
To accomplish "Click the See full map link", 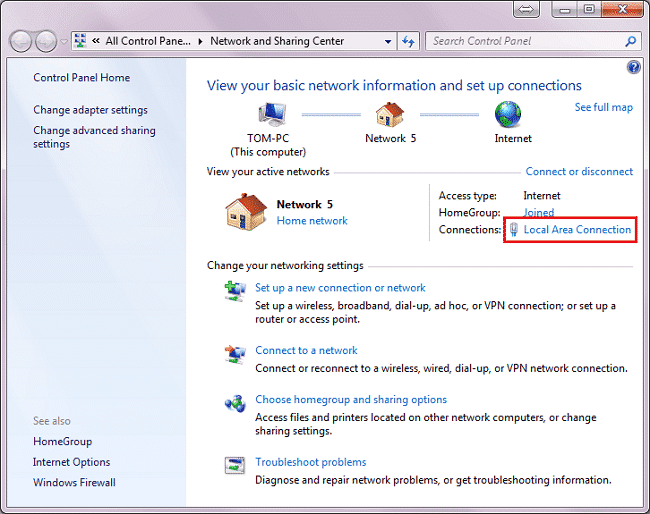I will point(603,107).
